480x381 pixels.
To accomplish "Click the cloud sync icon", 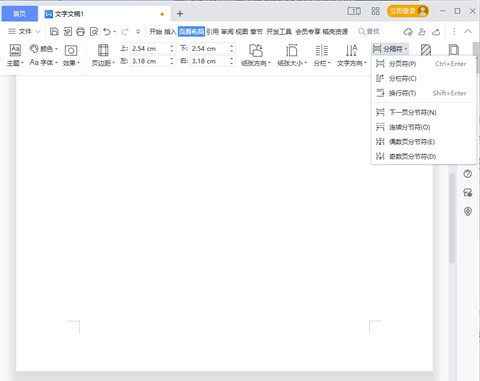I will (408, 32).
